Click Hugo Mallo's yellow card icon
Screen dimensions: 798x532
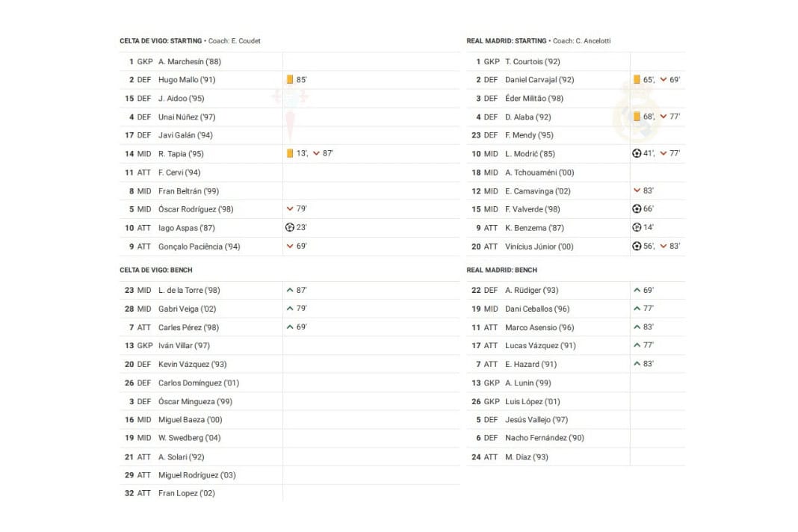click(x=289, y=79)
